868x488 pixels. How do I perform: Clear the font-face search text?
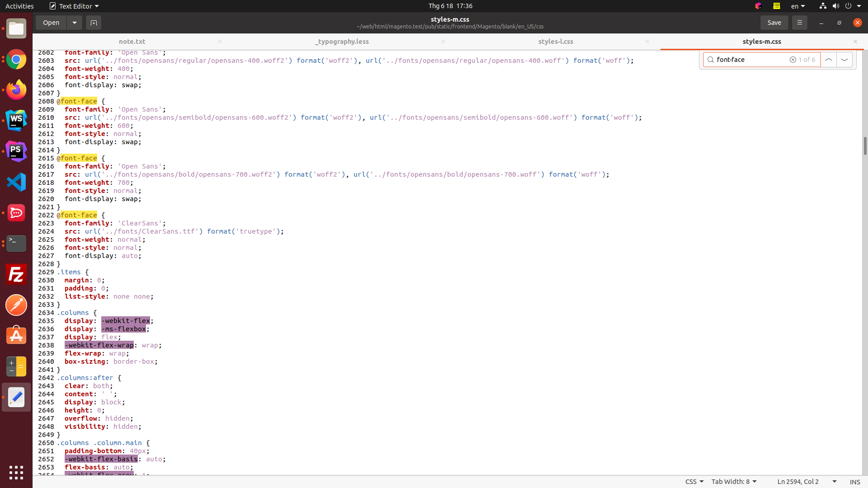793,59
